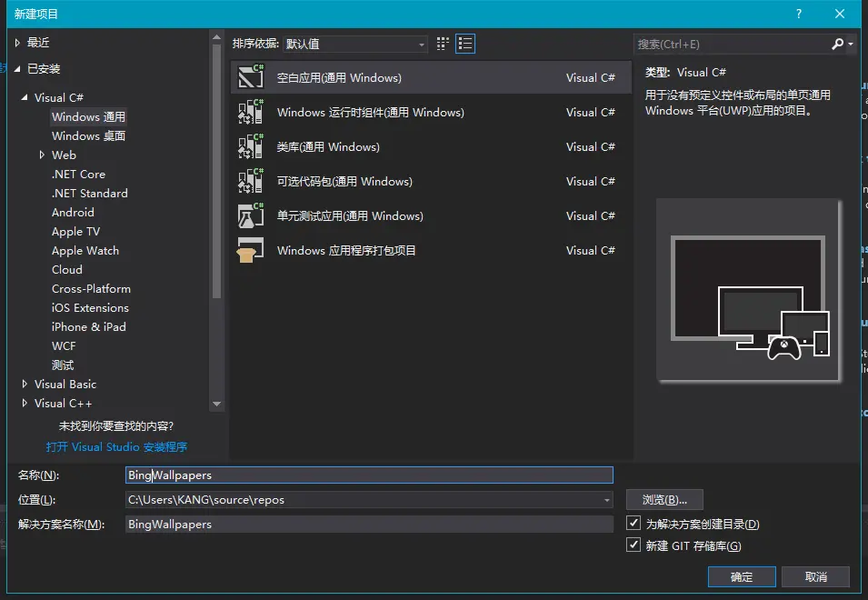Viewport: 868px width, 600px height.
Task: Click the 解决方案名称 input field
Action: pos(369,525)
